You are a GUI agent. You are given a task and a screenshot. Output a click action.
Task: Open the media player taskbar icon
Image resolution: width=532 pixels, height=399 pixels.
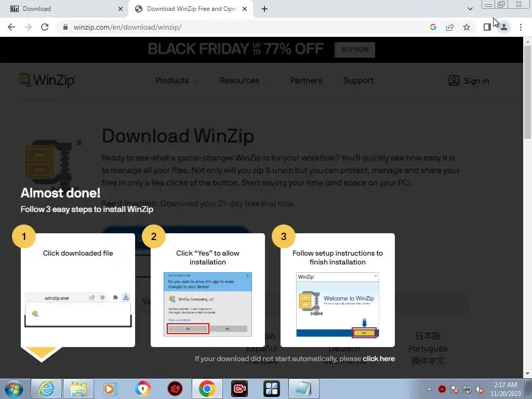(110, 389)
